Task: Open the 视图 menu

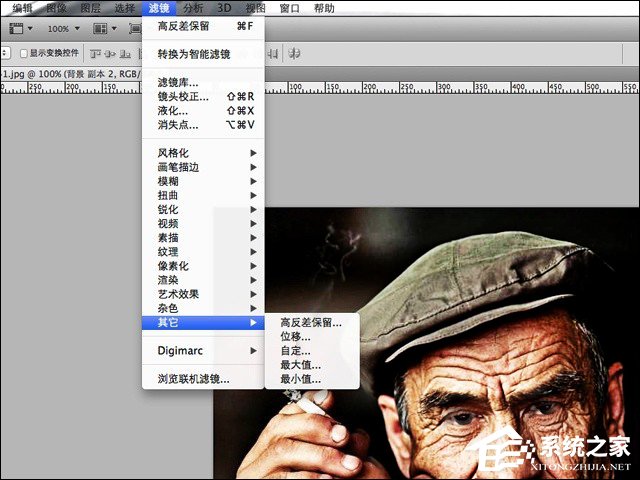Action: pos(256,8)
